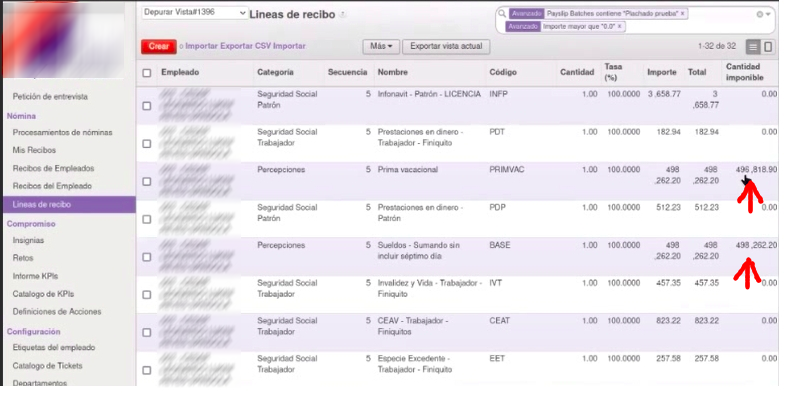This screenshot has height=393, width=785.
Task: Click the 823.22 Importe cell
Action: [668, 321]
